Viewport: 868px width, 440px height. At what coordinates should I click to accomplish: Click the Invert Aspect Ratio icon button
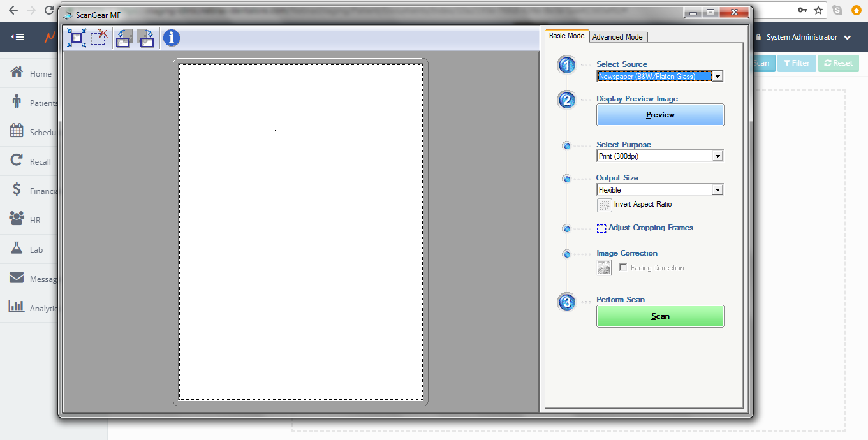(604, 205)
